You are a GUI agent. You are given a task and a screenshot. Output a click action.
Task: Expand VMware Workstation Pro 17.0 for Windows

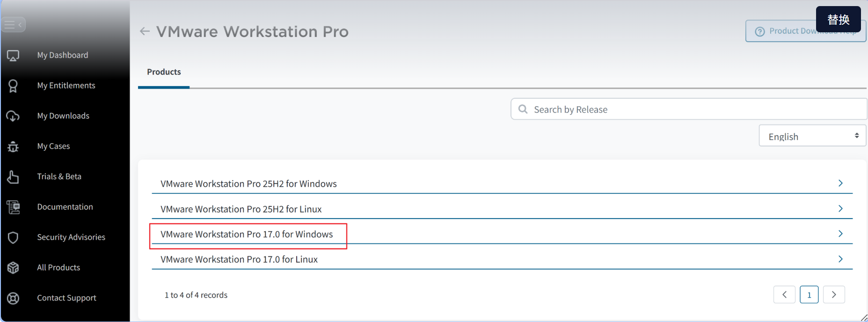[840, 234]
